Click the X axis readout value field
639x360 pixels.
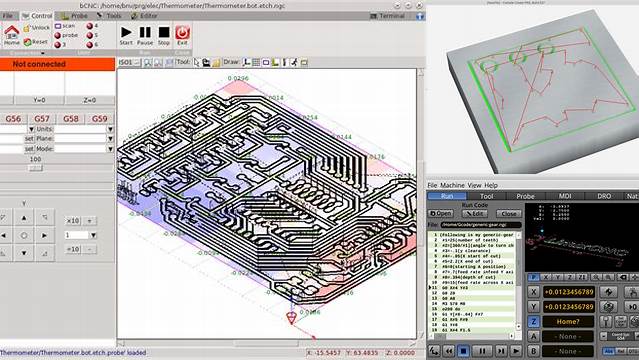tap(569, 292)
